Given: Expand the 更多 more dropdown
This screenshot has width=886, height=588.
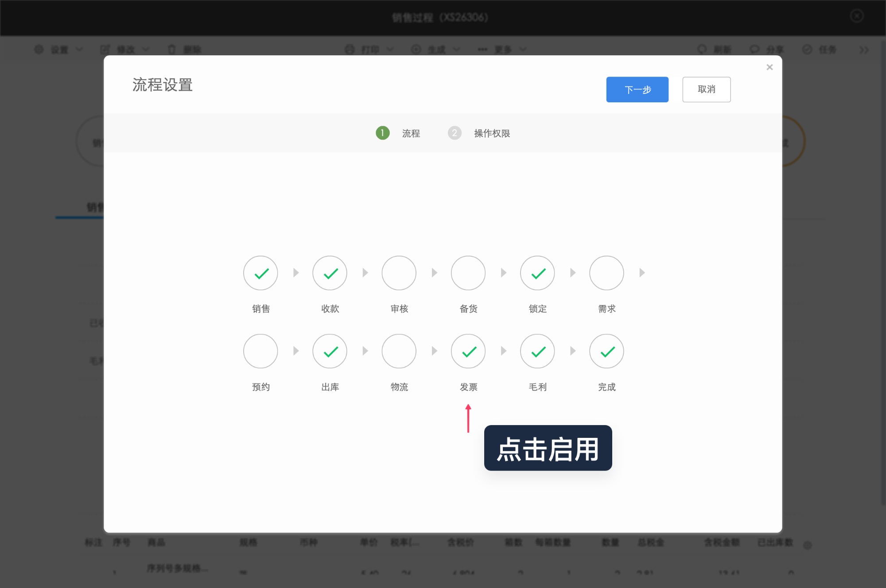Looking at the screenshot, I should [502, 50].
